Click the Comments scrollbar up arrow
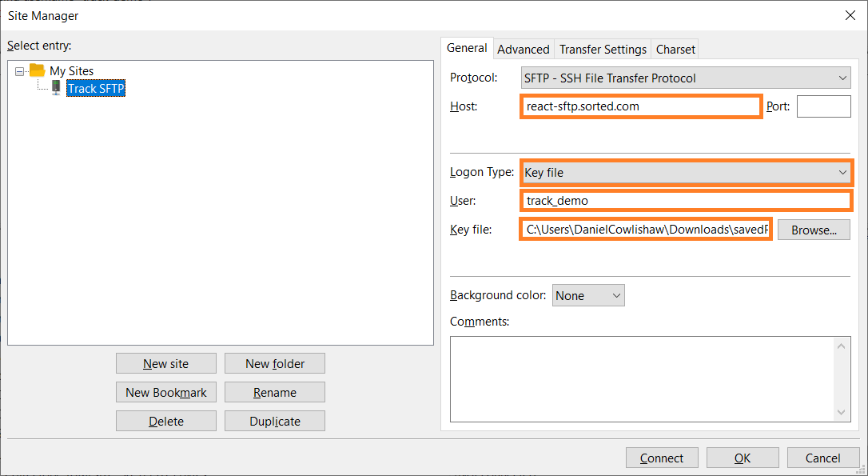Screen dimensions: 868x476 point(841,347)
